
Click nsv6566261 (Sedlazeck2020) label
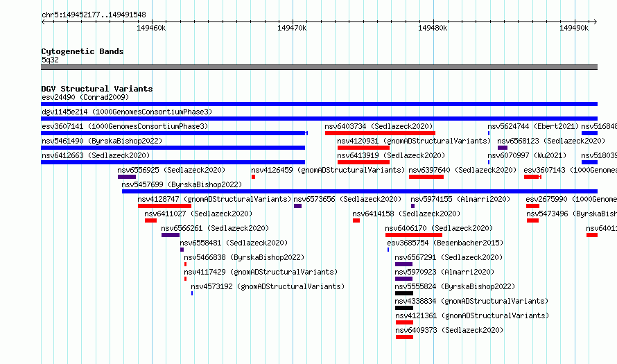click(215, 228)
